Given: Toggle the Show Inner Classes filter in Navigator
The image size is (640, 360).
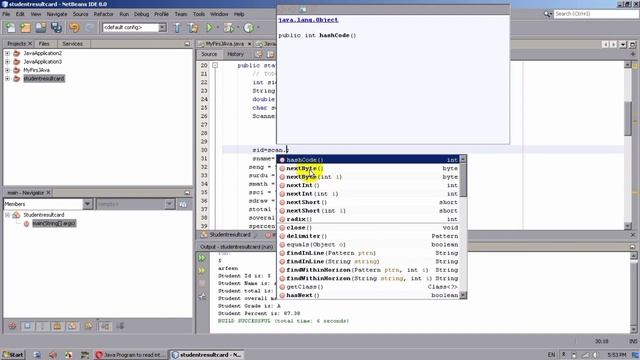Looking at the screenshot, I should pyautogui.click(x=72, y=326).
